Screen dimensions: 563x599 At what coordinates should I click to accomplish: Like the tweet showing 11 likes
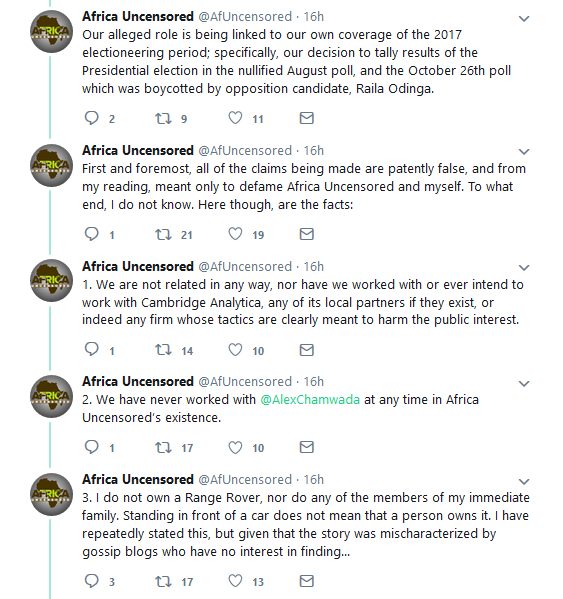pos(235,118)
